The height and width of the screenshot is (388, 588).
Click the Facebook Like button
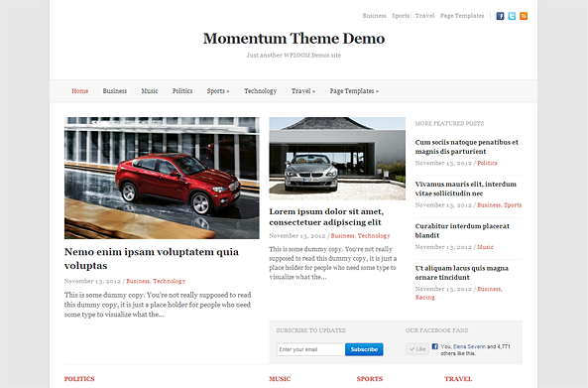(x=417, y=349)
